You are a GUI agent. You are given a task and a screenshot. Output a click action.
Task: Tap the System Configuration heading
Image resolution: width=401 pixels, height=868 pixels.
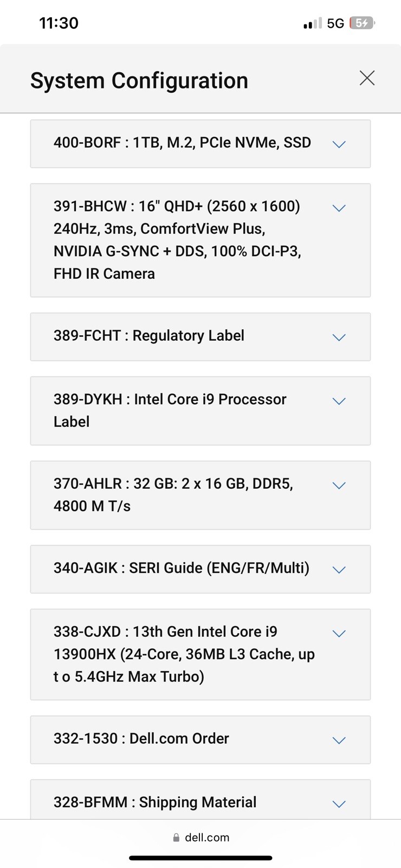pos(139,80)
